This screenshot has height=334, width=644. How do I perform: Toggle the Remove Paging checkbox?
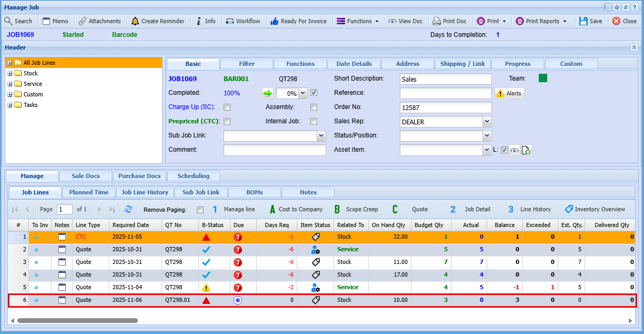click(x=200, y=210)
